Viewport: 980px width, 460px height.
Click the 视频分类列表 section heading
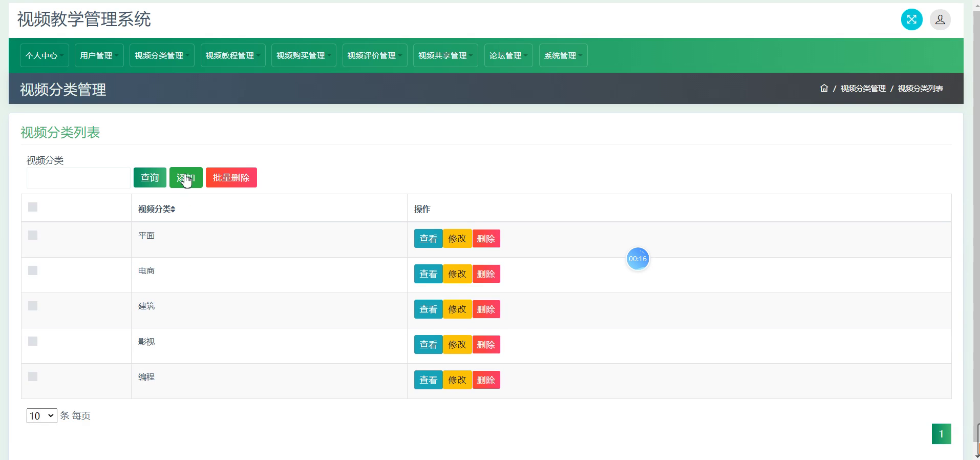60,133
